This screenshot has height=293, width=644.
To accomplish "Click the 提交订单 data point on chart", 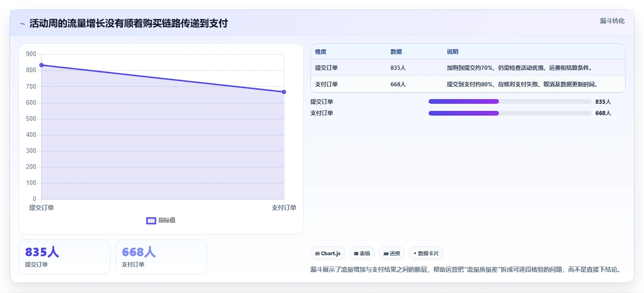I will pos(42,65).
